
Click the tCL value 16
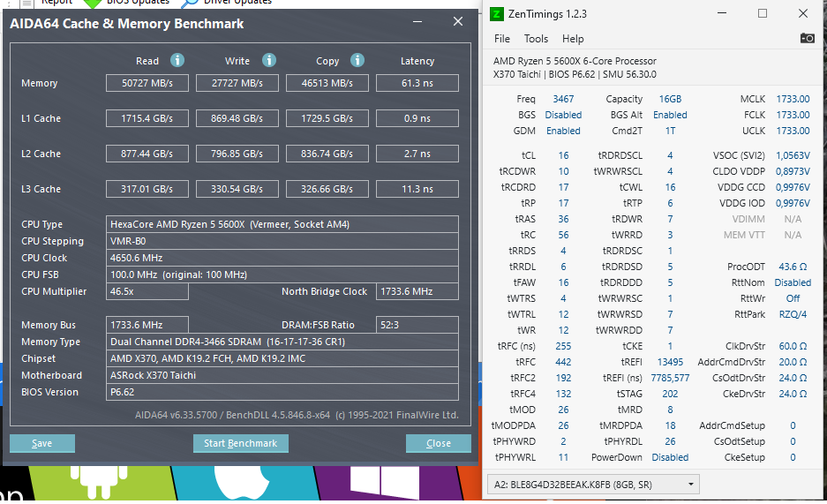[563, 155]
